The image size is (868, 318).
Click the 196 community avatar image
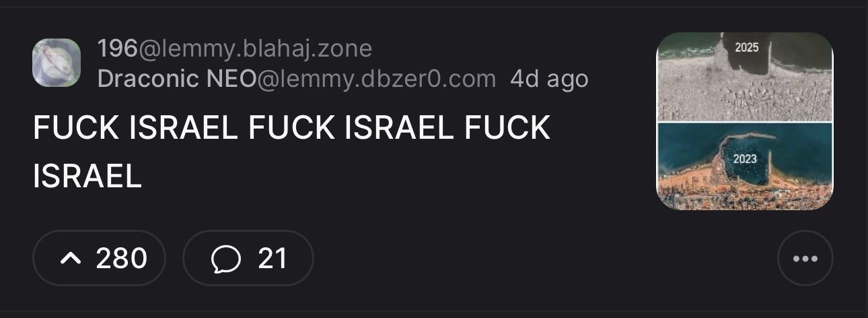pyautogui.click(x=57, y=63)
